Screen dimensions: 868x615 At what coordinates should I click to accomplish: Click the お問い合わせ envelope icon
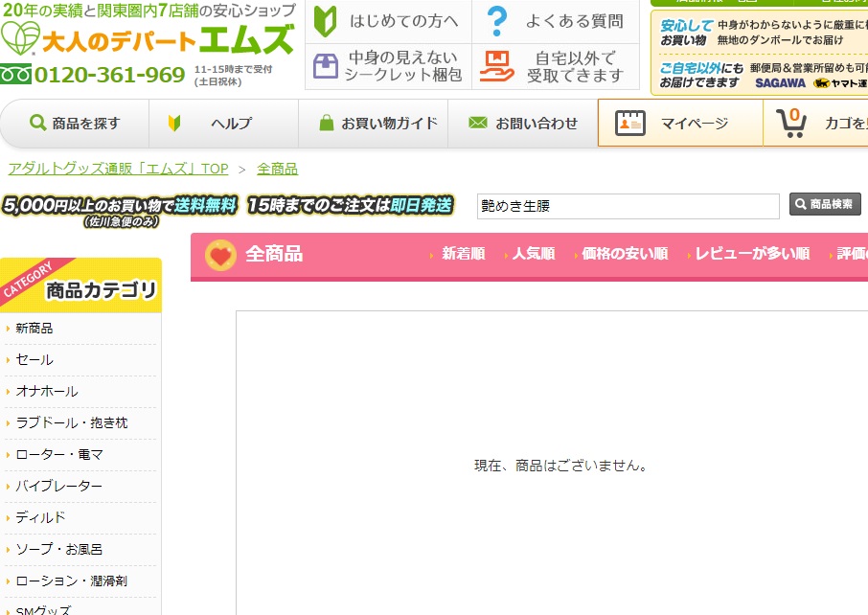[478, 124]
